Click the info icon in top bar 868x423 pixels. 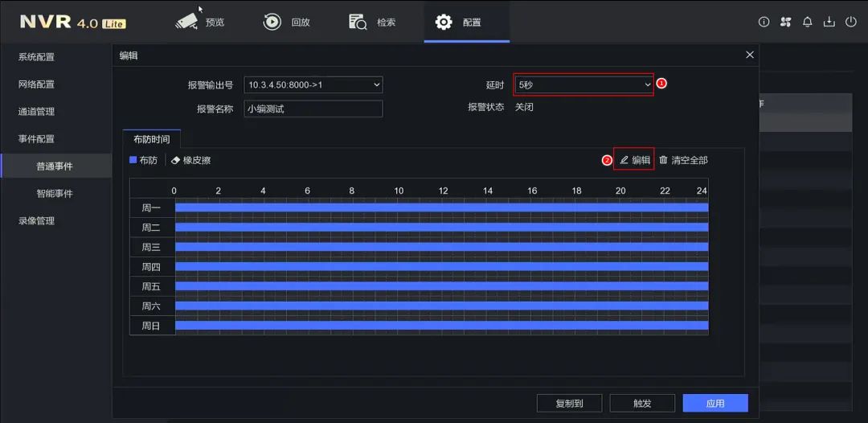(764, 22)
